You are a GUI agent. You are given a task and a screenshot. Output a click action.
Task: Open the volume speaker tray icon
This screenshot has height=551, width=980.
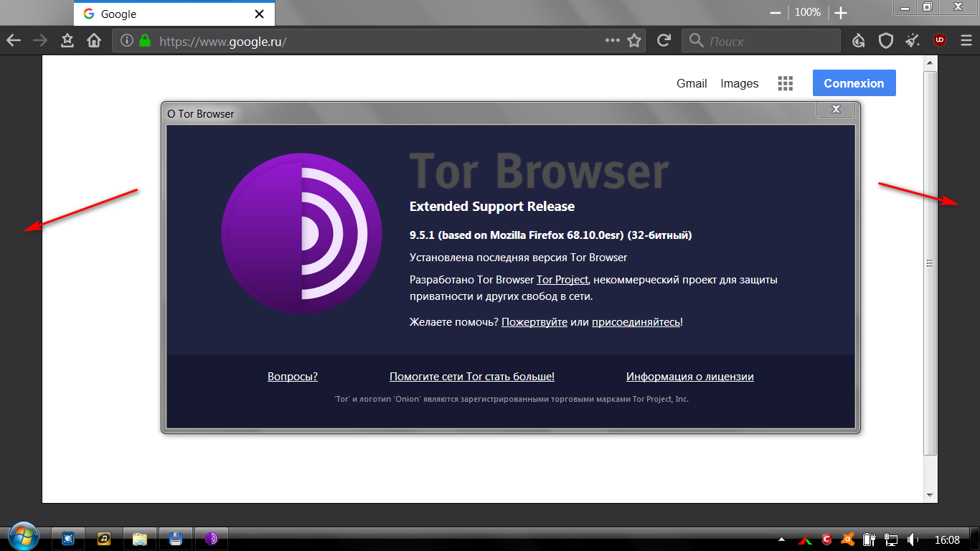pos(913,539)
